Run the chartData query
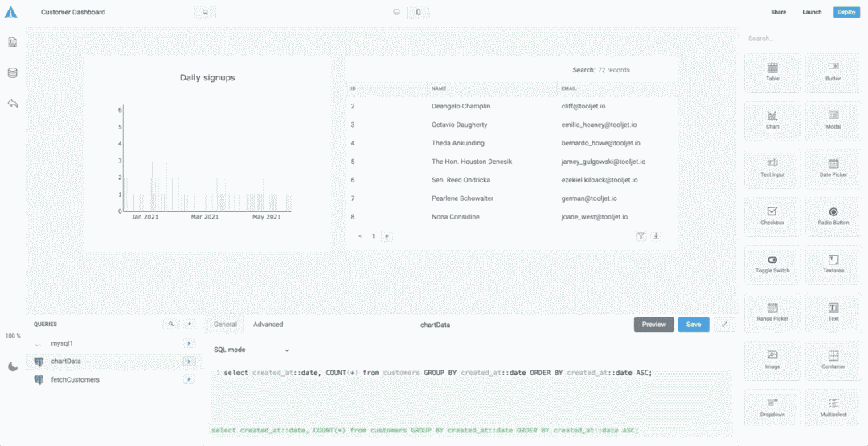Screen dimensions: 868x446 (189, 362)
